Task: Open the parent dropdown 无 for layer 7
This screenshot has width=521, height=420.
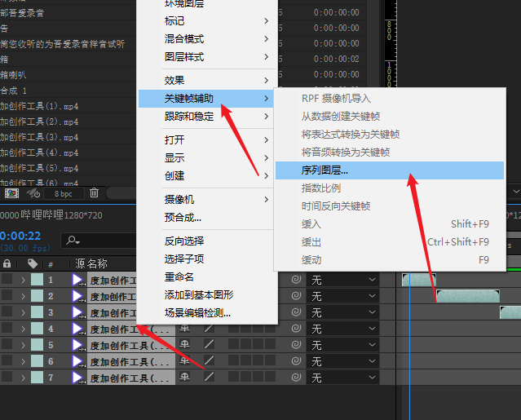Action: click(x=343, y=378)
